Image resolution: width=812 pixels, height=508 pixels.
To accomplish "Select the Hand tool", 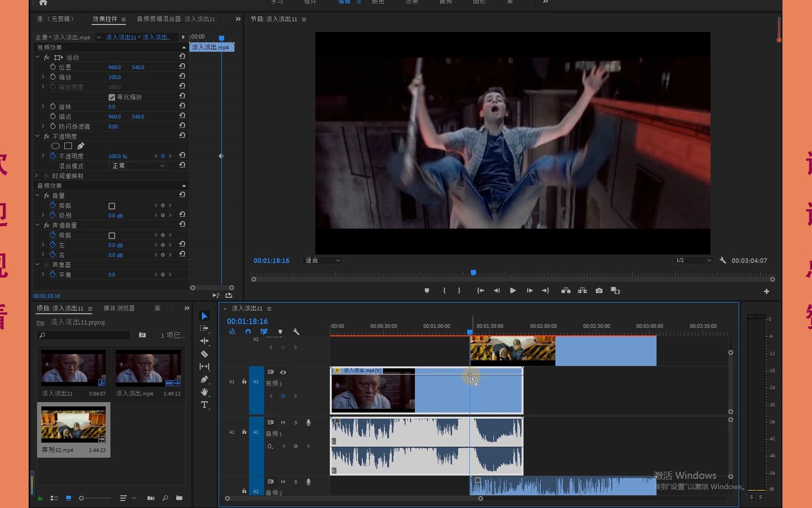I will click(x=204, y=392).
